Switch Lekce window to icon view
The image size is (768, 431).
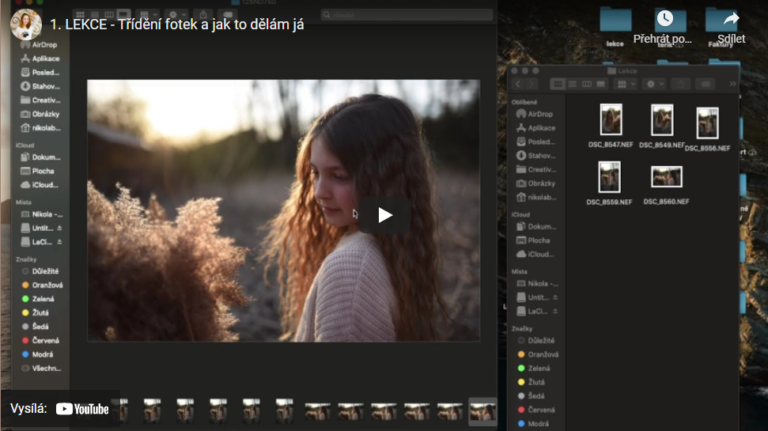pos(557,84)
